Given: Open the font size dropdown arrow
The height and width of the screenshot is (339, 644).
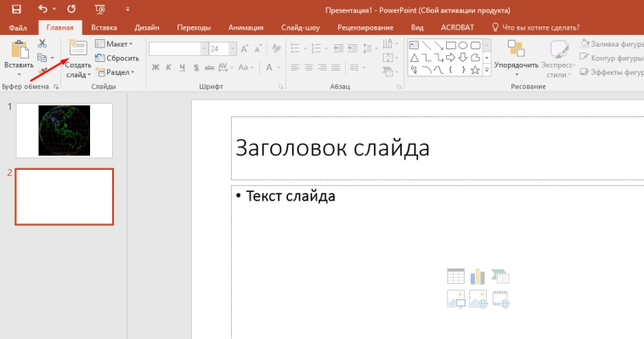Looking at the screenshot, I should tap(233, 49).
